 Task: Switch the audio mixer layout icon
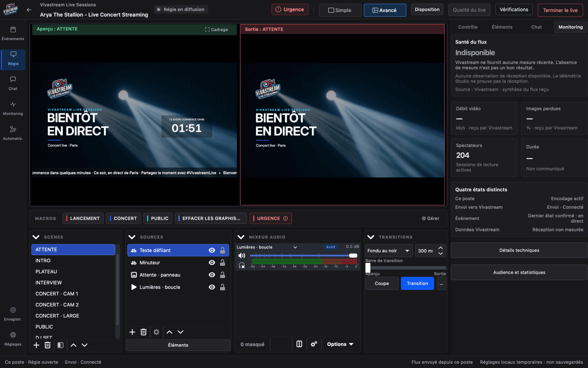pyautogui.click(x=299, y=344)
